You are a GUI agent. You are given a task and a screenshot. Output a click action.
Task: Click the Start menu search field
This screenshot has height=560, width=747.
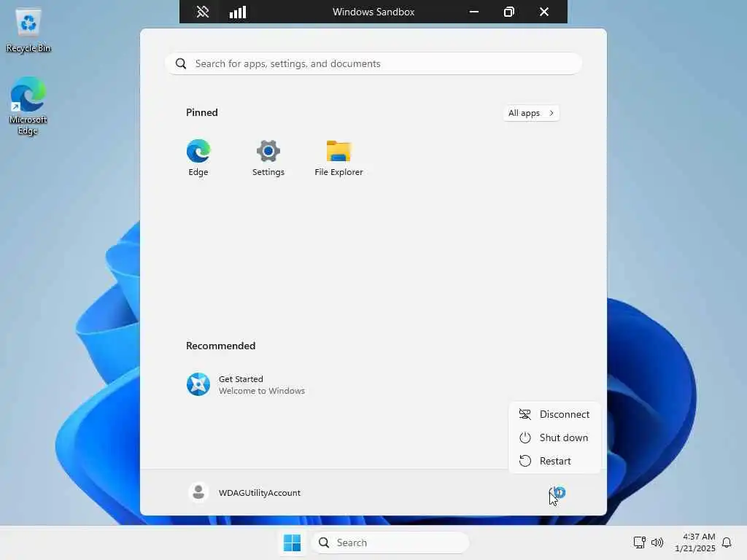pyautogui.click(x=373, y=64)
